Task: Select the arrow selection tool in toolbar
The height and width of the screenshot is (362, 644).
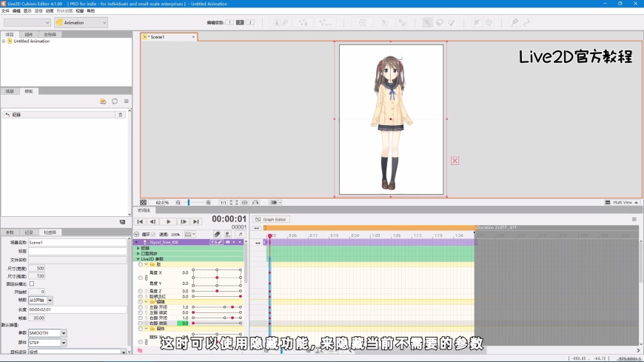Action: pos(428,23)
